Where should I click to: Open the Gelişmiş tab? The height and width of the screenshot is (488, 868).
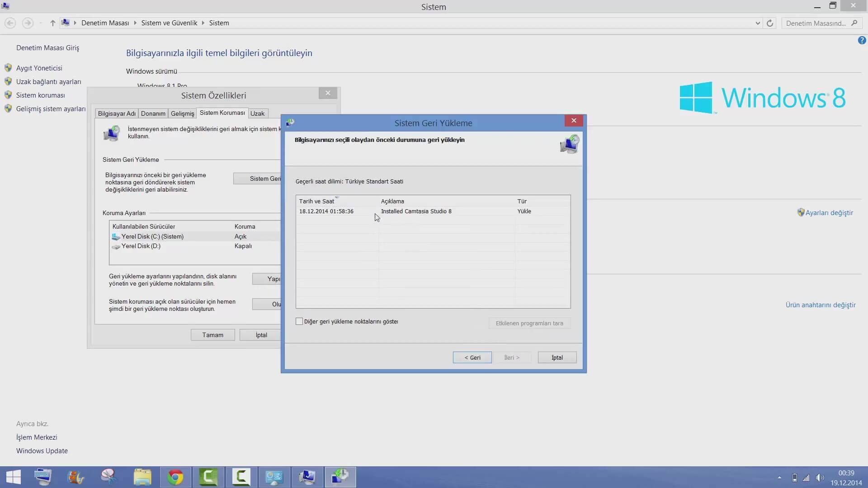click(x=182, y=113)
